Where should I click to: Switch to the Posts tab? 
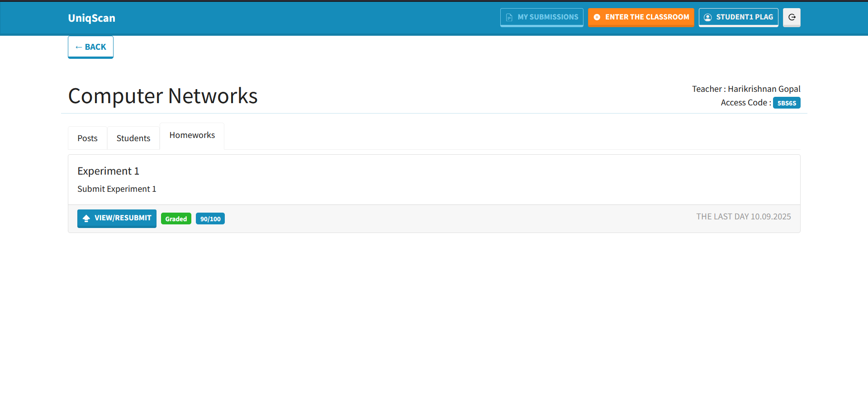(x=87, y=138)
